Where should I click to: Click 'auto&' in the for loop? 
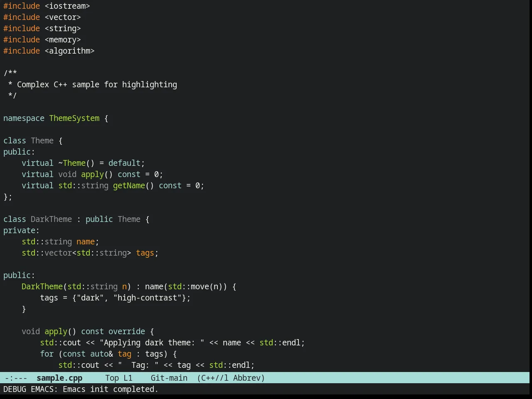click(x=101, y=354)
